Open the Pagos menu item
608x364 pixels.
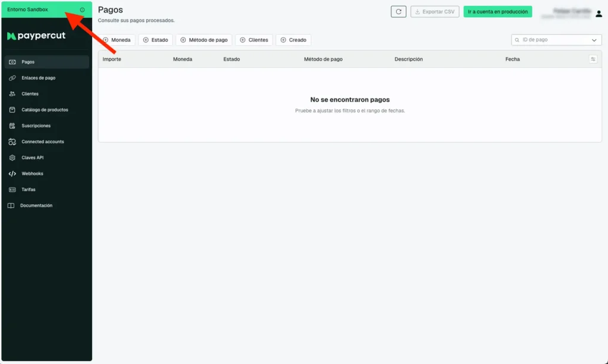pyautogui.click(x=47, y=62)
